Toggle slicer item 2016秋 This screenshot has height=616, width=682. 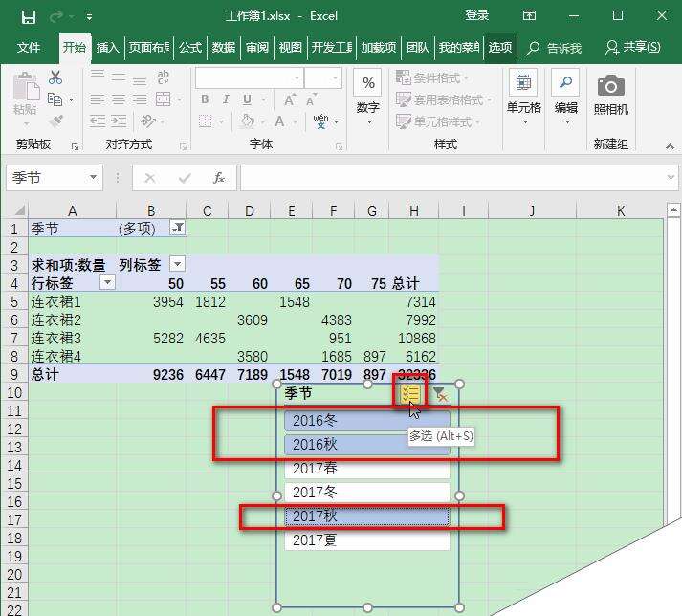(x=367, y=444)
